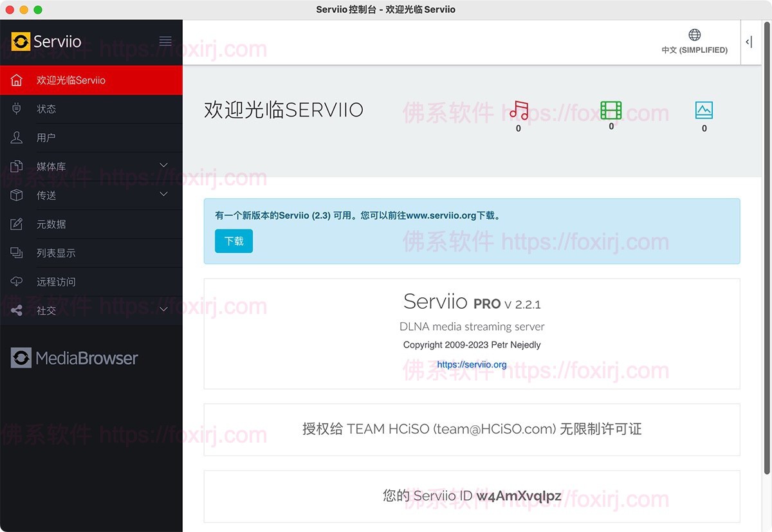Expand the 社交 section
The height and width of the screenshot is (532, 772).
coord(163,310)
